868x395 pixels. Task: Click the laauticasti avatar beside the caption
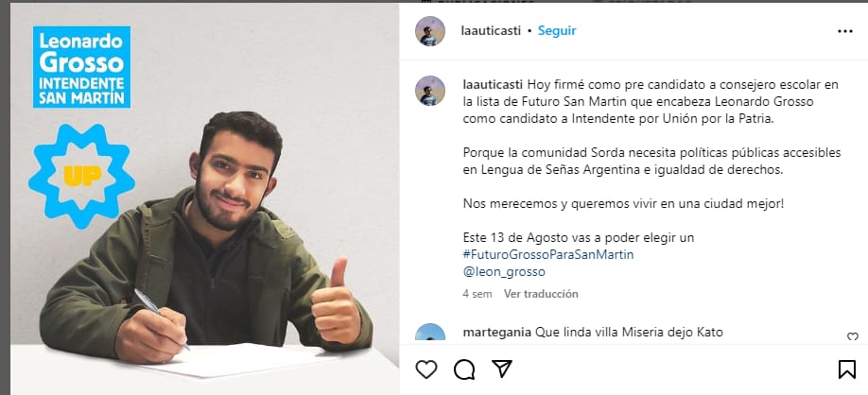[x=430, y=91]
